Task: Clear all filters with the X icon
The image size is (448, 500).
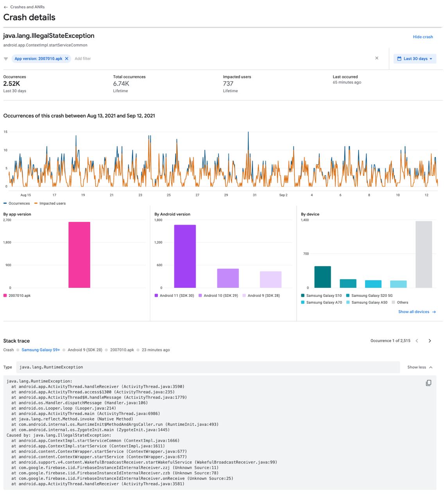Action: pyautogui.click(x=376, y=58)
